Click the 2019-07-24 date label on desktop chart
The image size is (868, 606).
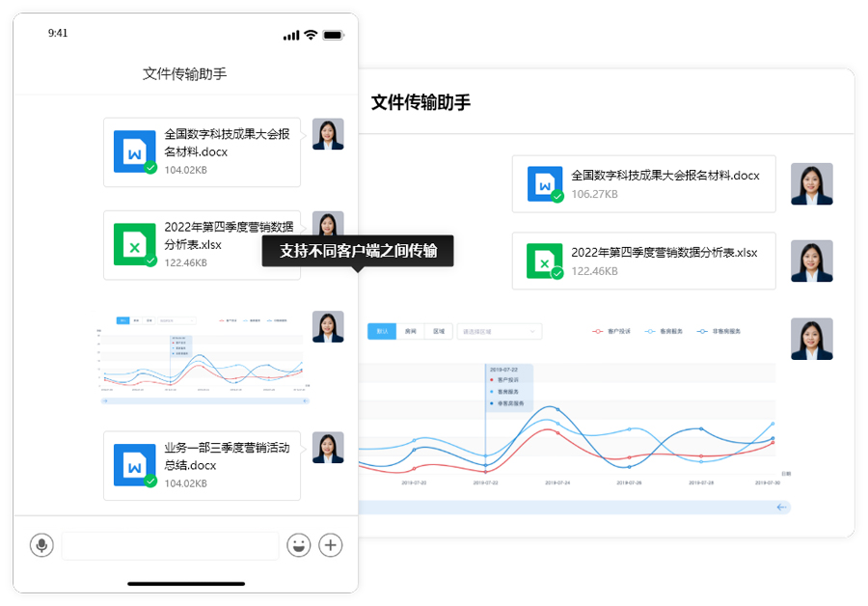(557, 482)
